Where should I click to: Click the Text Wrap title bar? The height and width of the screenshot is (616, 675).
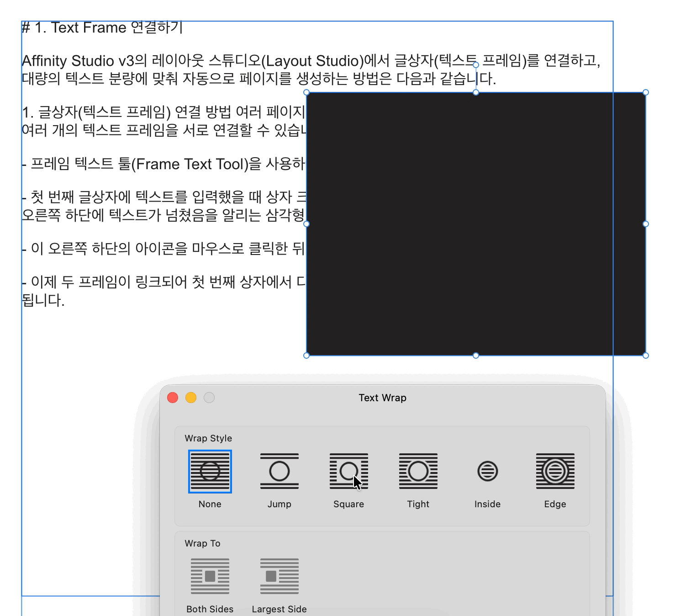(382, 398)
